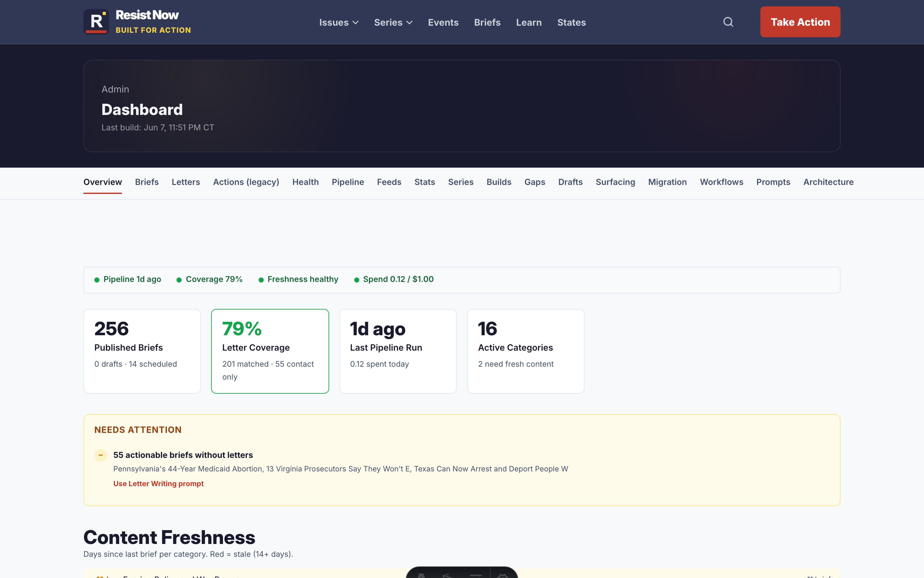Click the Content Freshness heading
This screenshot has height=578, width=924.
[x=169, y=537]
